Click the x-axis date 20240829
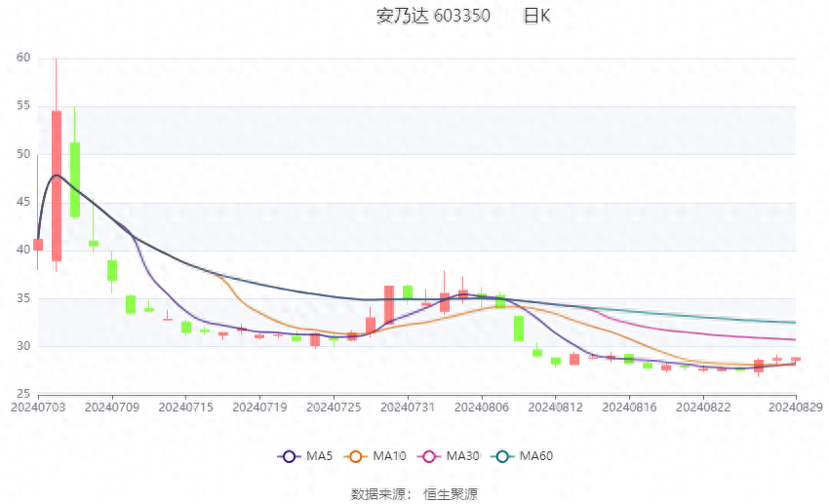 tap(795, 407)
